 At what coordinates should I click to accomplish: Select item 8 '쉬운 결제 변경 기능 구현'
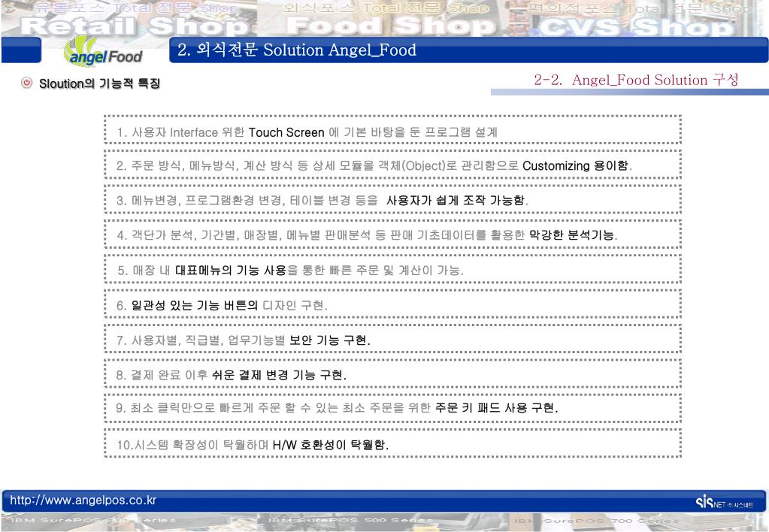click(x=393, y=375)
